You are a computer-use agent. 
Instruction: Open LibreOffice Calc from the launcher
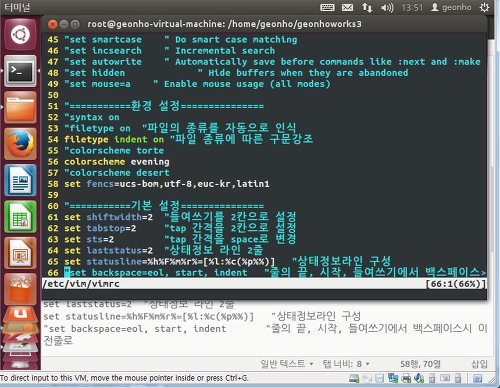20,217
